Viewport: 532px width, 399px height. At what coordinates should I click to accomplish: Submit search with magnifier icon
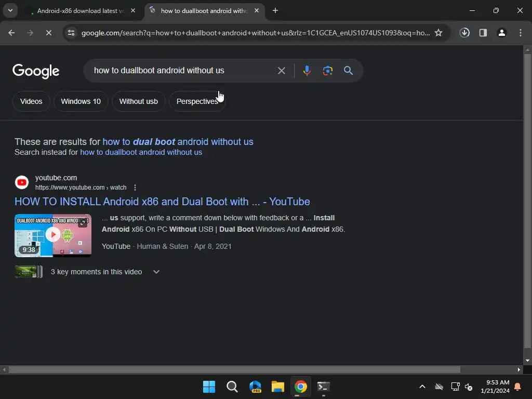[348, 71]
